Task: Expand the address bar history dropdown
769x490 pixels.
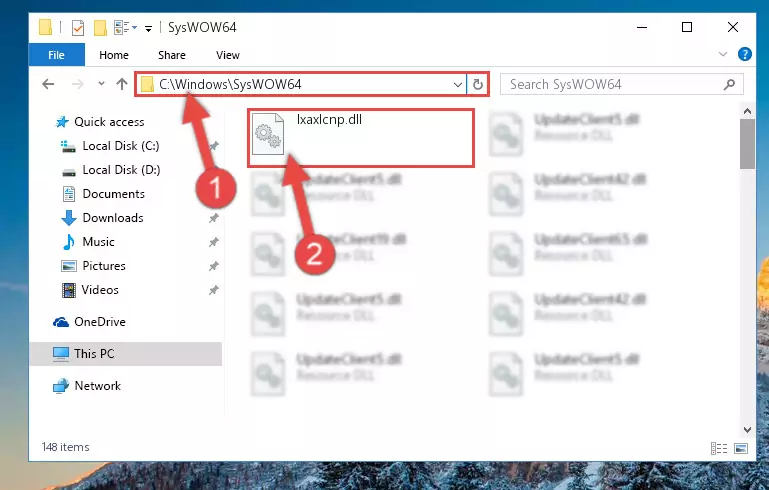Action: point(458,84)
